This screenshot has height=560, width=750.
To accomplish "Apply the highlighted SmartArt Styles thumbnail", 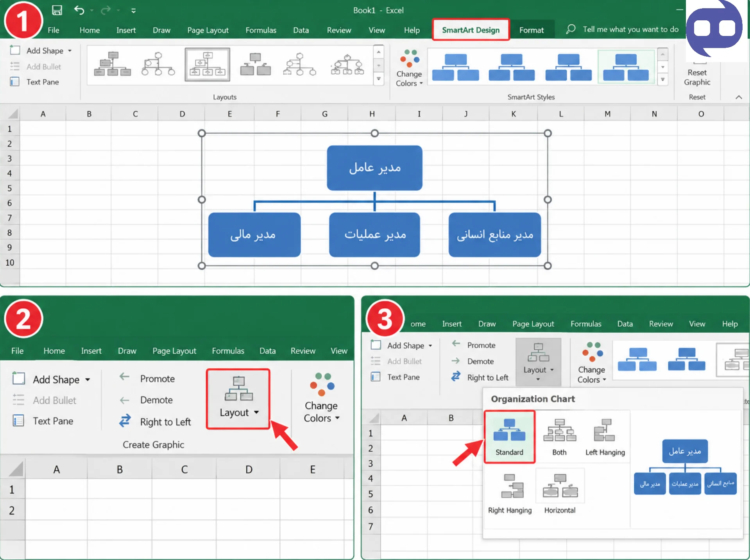I will click(x=626, y=66).
